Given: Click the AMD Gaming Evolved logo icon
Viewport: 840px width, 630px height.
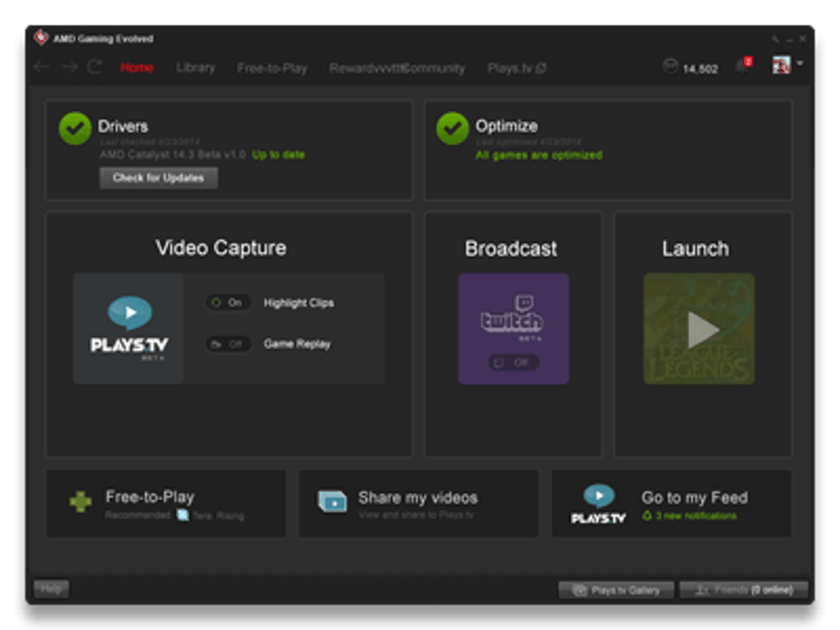Looking at the screenshot, I should [40, 38].
